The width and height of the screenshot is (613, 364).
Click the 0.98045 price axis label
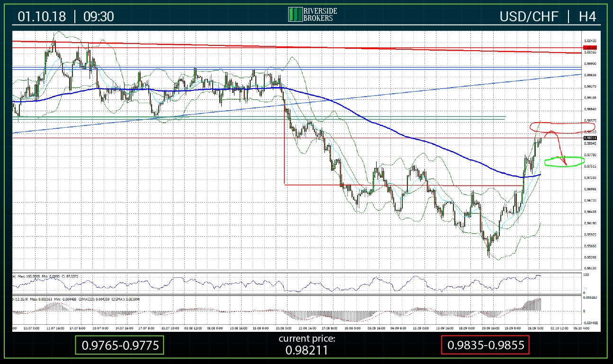point(590,143)
